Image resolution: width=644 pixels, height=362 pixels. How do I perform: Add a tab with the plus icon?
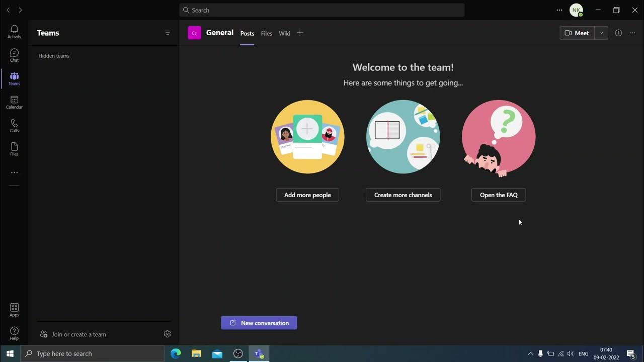(x=300, y=33)
